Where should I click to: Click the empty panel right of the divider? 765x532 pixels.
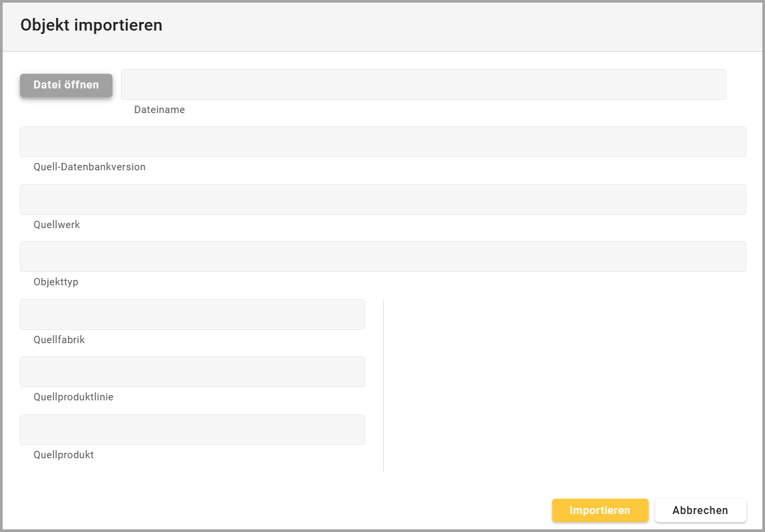(565, 385)
